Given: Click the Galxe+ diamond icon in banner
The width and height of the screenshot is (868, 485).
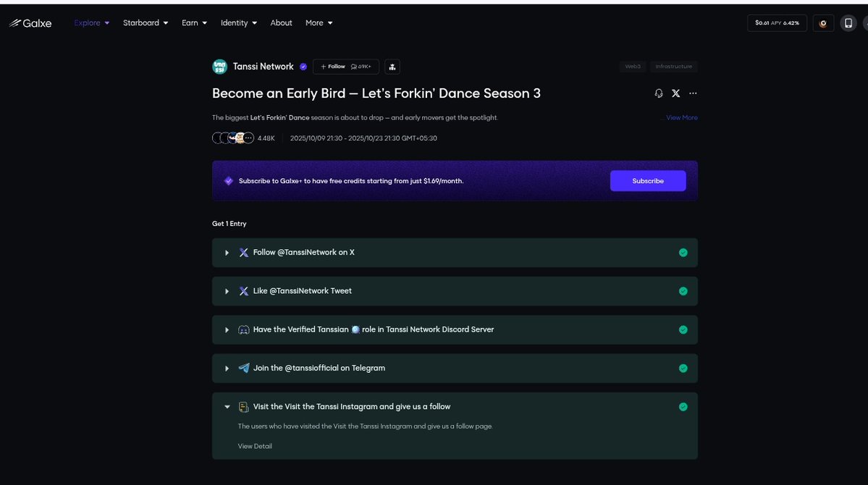Looking at the screenshot, I should (x=228, y=181).
